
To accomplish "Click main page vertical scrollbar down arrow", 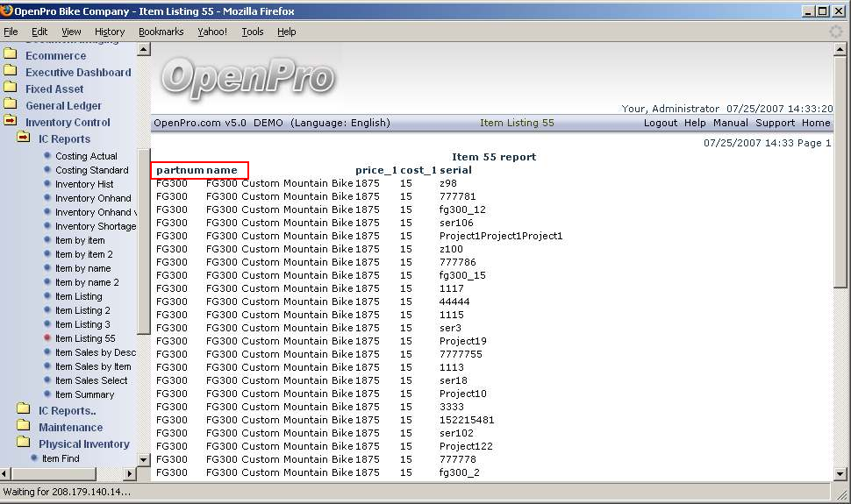I will [x=840, y=472].
